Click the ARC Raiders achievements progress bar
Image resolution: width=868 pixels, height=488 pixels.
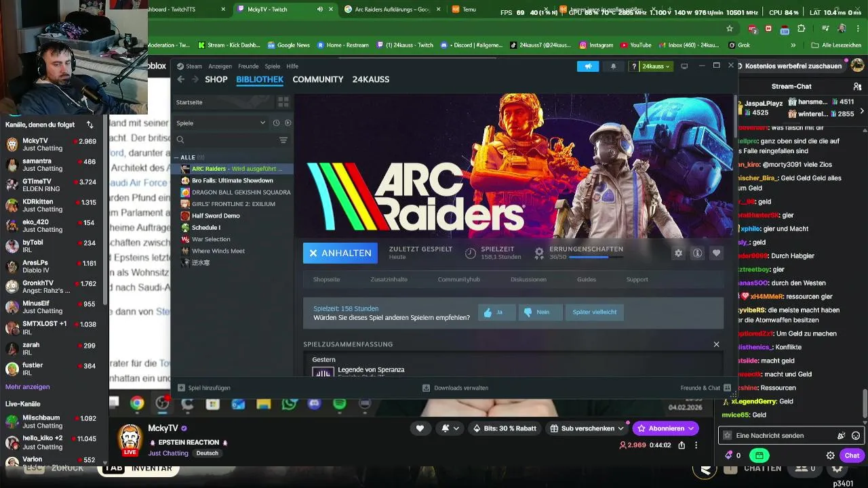597,258
